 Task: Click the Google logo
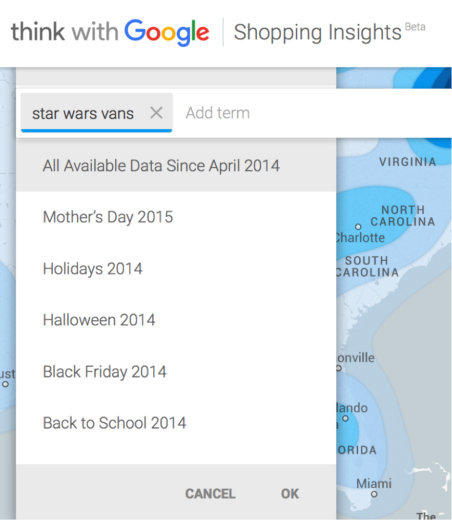point(167,32)
